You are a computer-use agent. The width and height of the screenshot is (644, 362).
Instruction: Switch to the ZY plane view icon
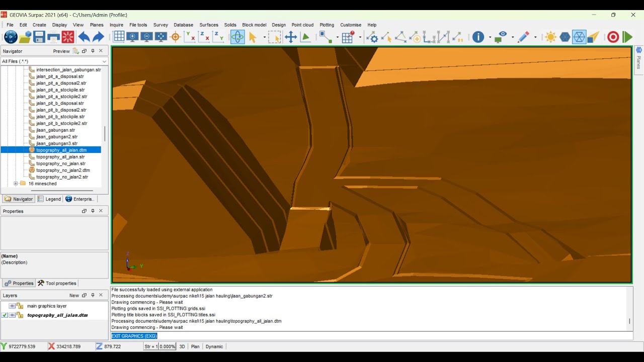click(218, 37)
